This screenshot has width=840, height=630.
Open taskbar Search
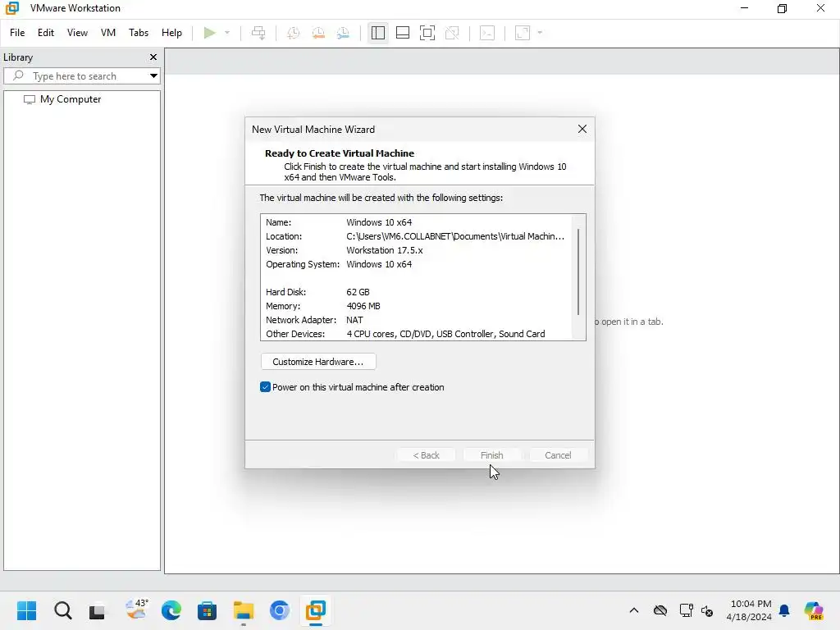point(62,610)
